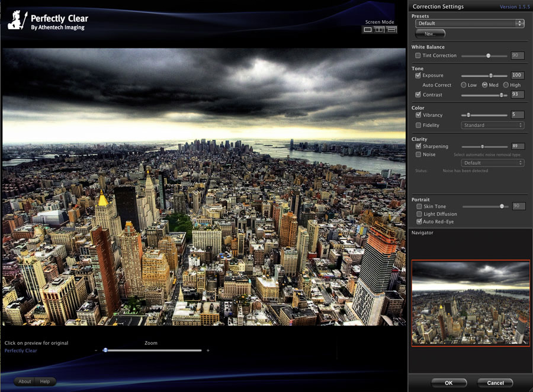Open the Presets dropdown showing Default

pos(469,24)
